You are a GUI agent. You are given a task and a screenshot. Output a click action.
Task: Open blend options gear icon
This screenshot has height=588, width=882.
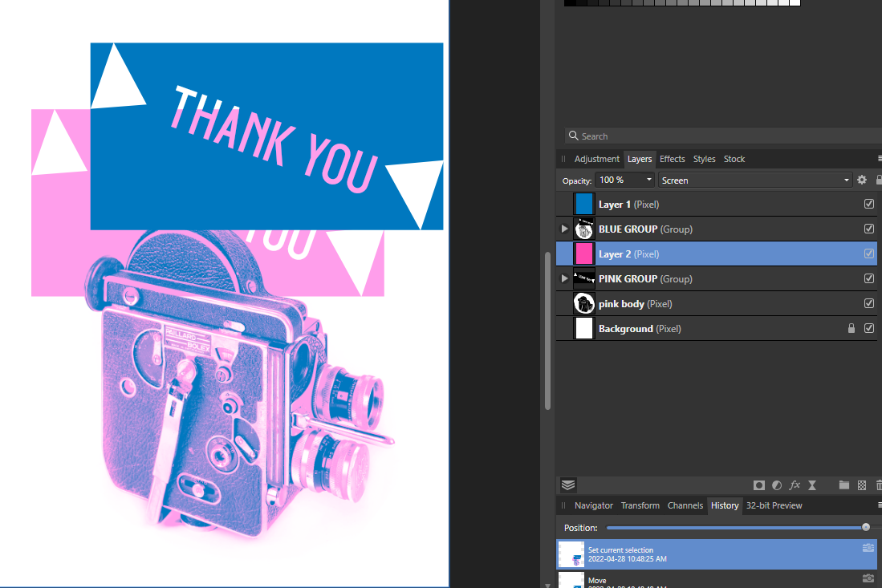coord(862,180)
